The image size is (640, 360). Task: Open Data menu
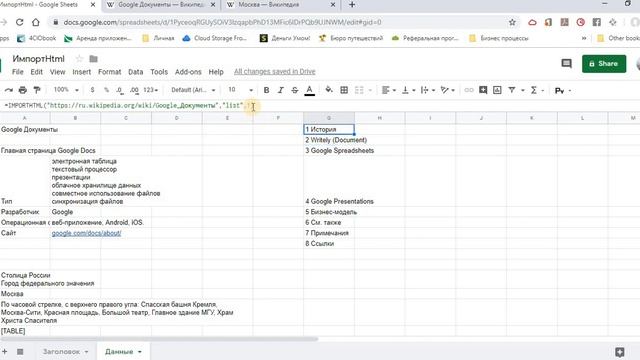136,72
